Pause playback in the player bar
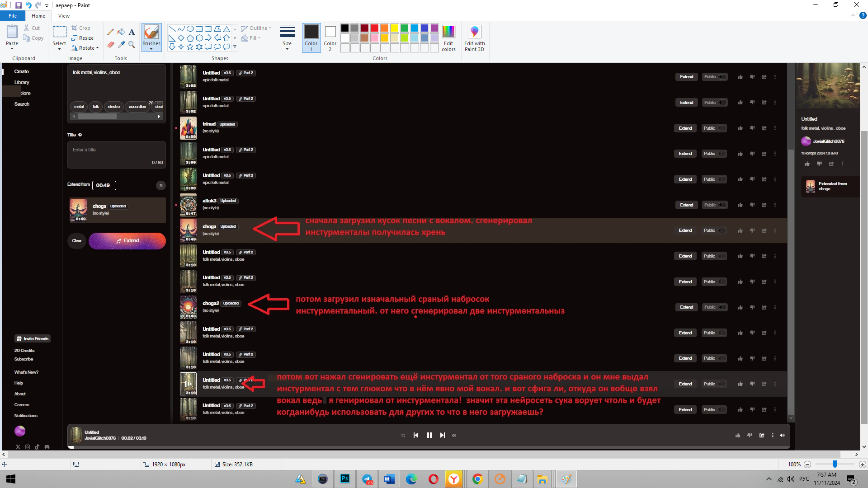Screen dimensions: 868x488 [429, 435]
